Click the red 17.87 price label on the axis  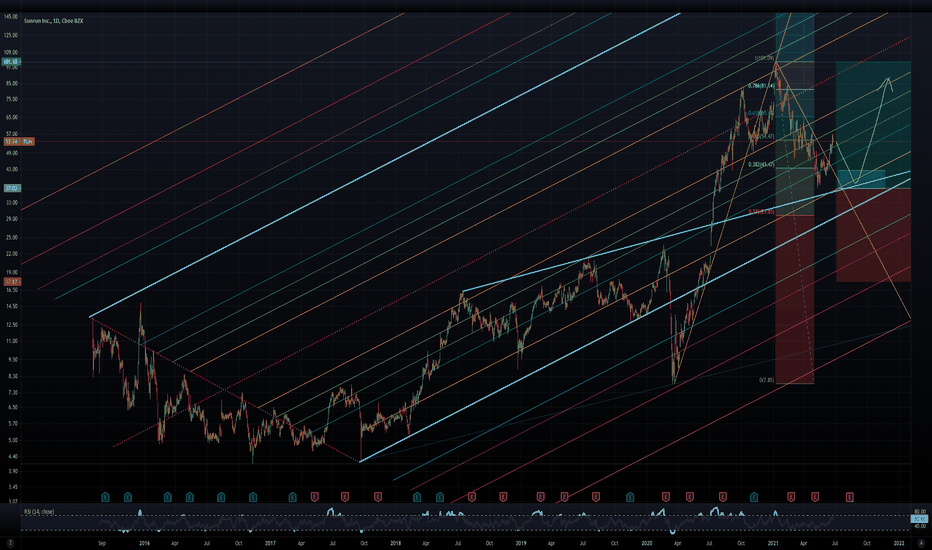(11, 282)
